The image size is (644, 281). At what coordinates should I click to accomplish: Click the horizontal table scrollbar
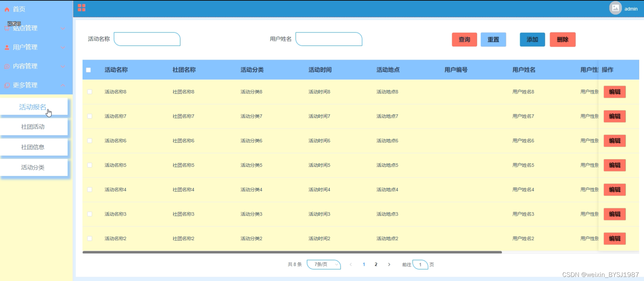coord(292,252)
